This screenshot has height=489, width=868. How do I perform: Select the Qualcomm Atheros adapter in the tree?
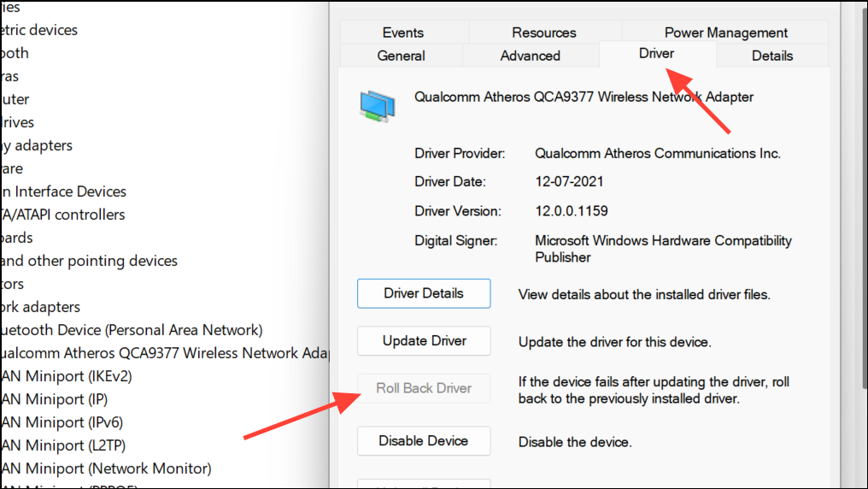click(162, 353)
